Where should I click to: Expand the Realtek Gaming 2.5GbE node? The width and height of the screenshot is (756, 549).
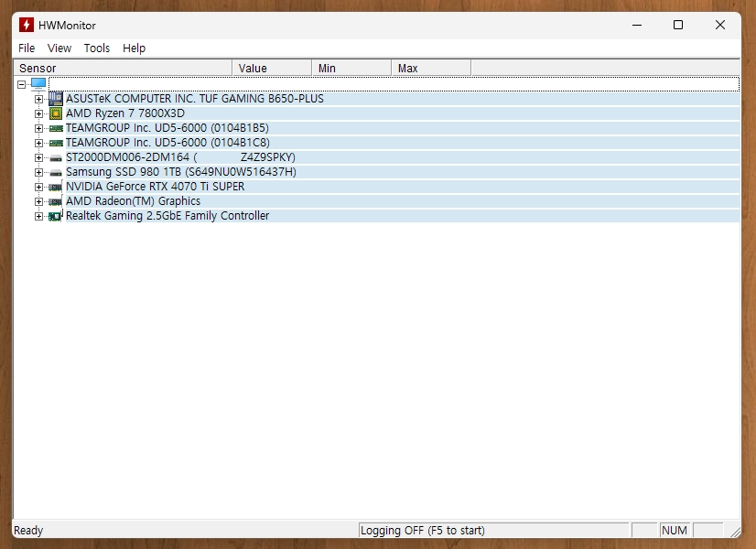coord(38,217)
